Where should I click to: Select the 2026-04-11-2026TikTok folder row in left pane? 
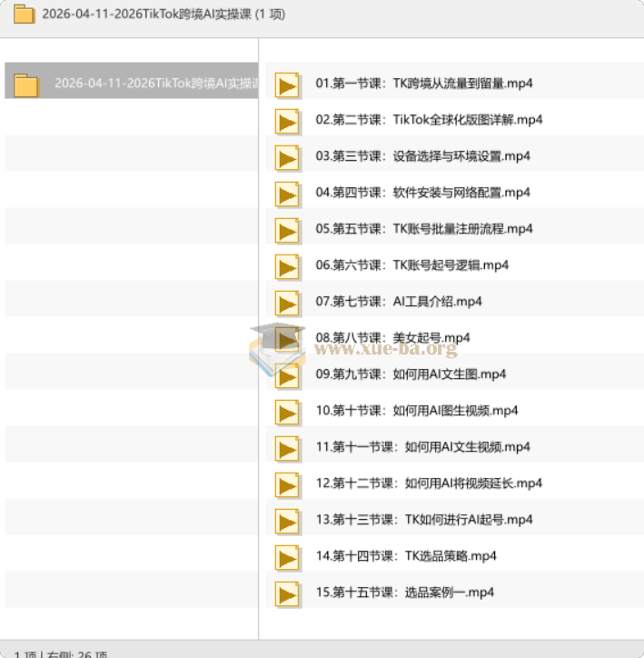[x=131, y=81]
